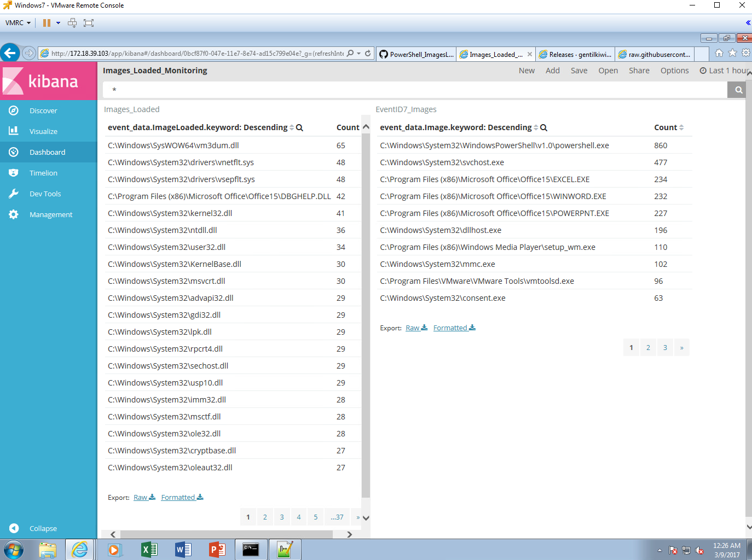Go to page 3 of EventID7_Images table

point(665,348)
